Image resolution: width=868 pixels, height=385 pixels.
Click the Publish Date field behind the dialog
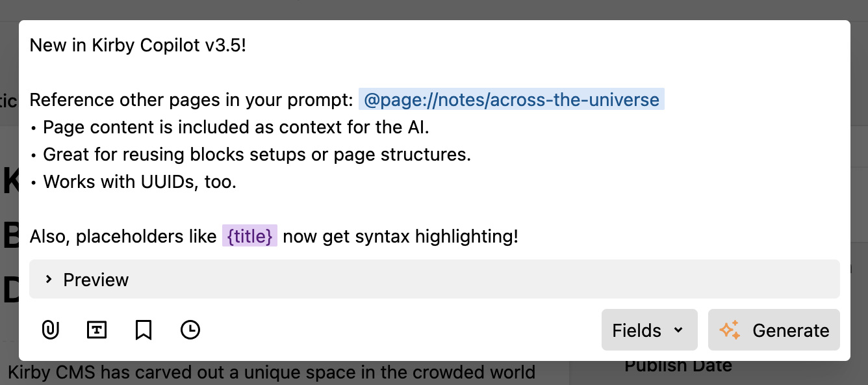(x=678, y=365)
